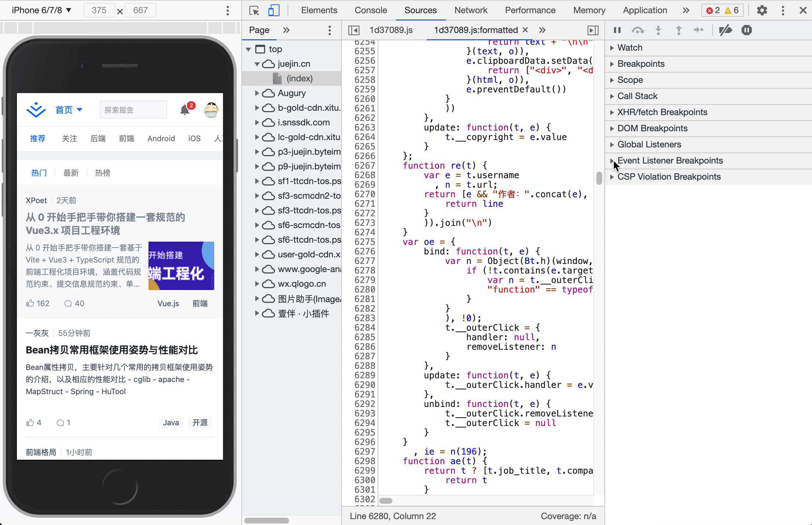Viewport: 812px width, 525px height.
Task: Close the 1d37089.js:formatted tab
Action: tap(525, 30)
